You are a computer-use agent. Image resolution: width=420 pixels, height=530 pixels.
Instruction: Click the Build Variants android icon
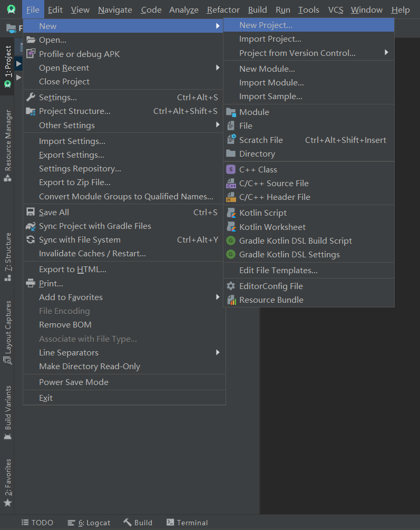pyautogui.click(x=7, y=436)
